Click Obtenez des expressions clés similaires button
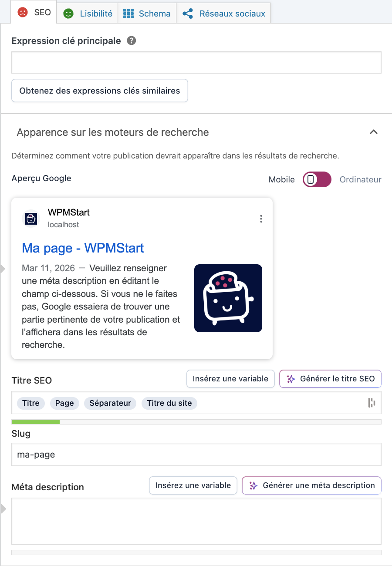This screenshot has width=392, height=566. [x=100, y=91]
